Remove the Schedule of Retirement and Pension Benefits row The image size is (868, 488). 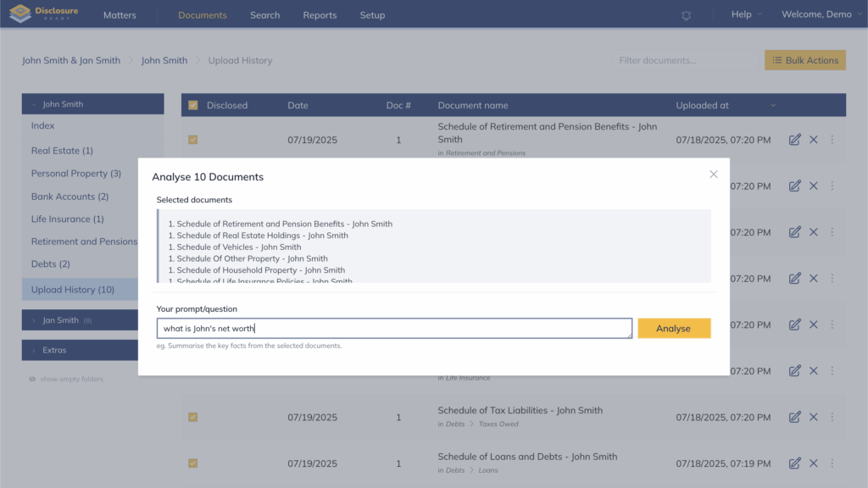813,140
